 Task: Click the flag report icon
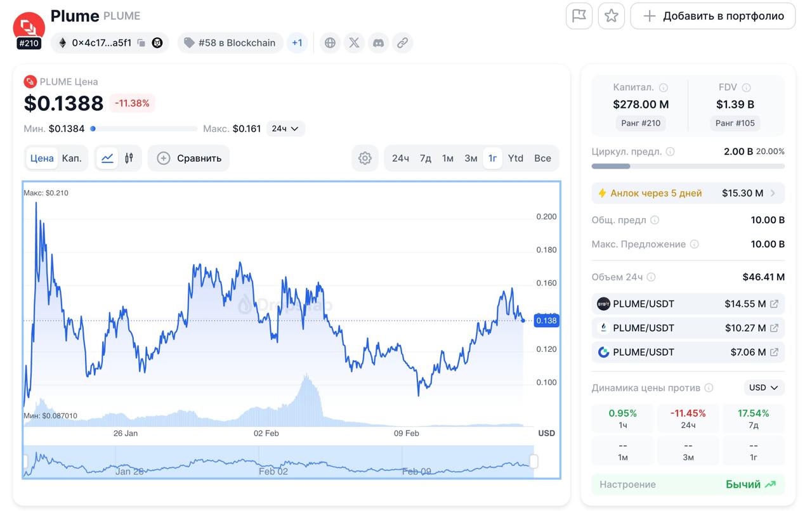click(x=579, y=16)
